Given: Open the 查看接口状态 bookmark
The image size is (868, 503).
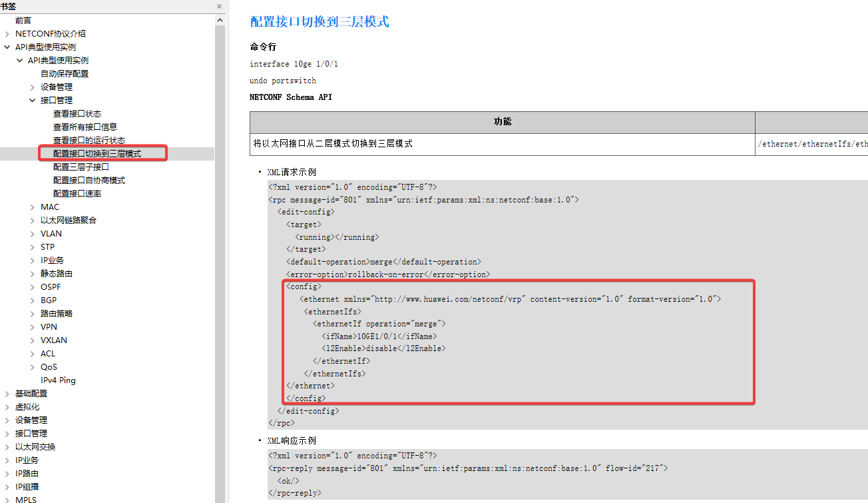Looking at the screenshot, I should tap(77, 114).
